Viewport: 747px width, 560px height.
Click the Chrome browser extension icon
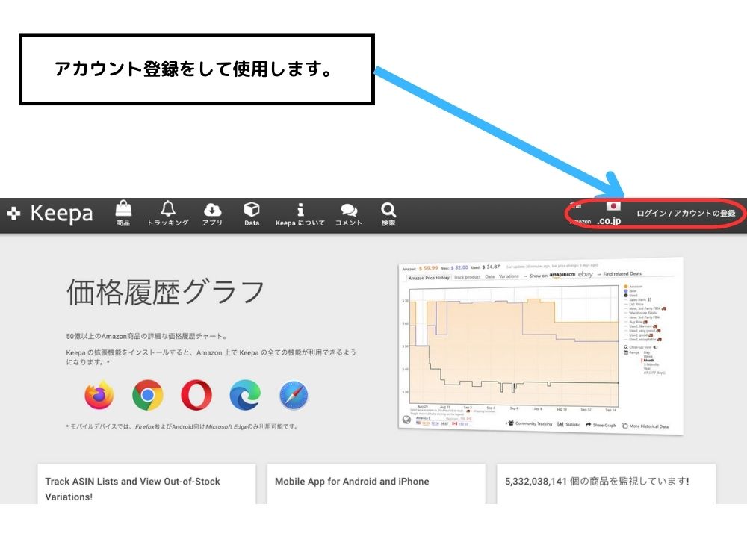click(x=148, y=395)
